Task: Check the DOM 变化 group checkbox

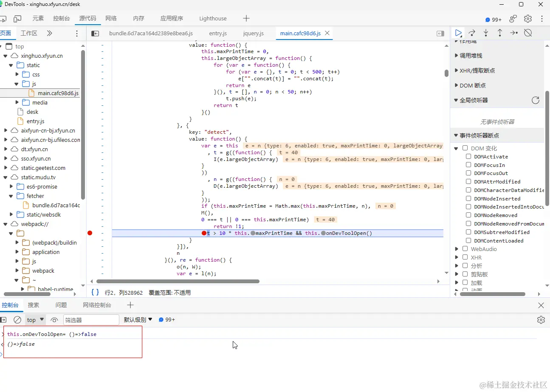Action: (465, 148)
